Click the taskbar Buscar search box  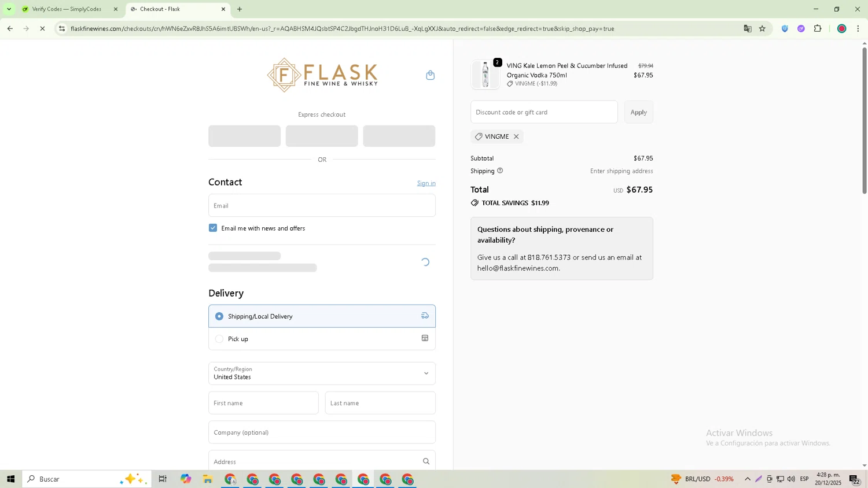point(87,479)
